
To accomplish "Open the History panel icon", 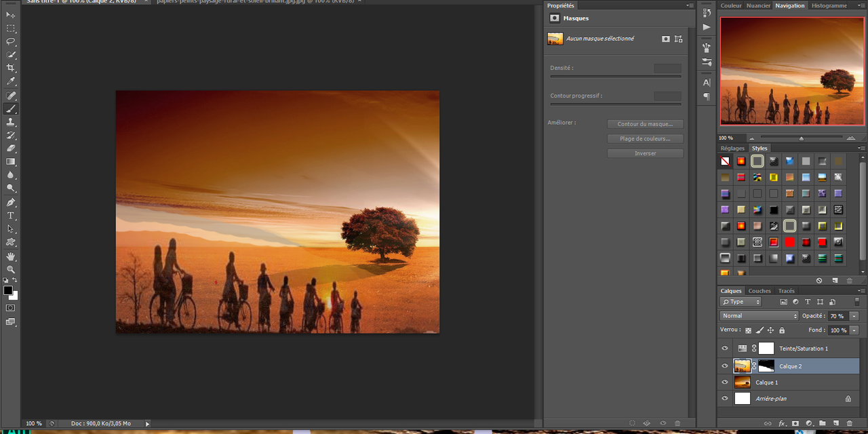I will tap(707, 13).
